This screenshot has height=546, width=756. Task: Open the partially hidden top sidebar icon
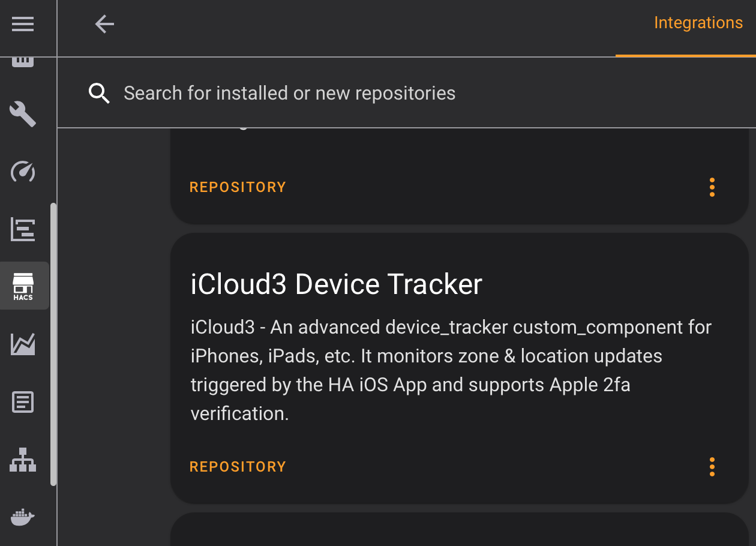coord(23,62)
